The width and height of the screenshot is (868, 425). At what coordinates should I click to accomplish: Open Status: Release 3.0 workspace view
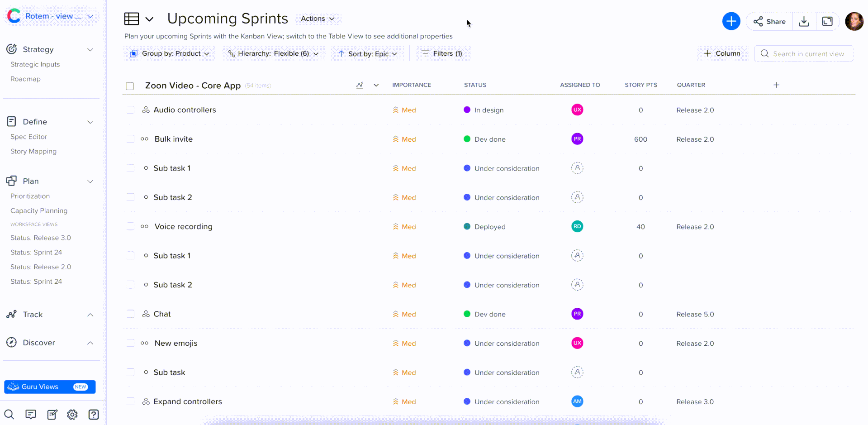(x=41, y=238)
